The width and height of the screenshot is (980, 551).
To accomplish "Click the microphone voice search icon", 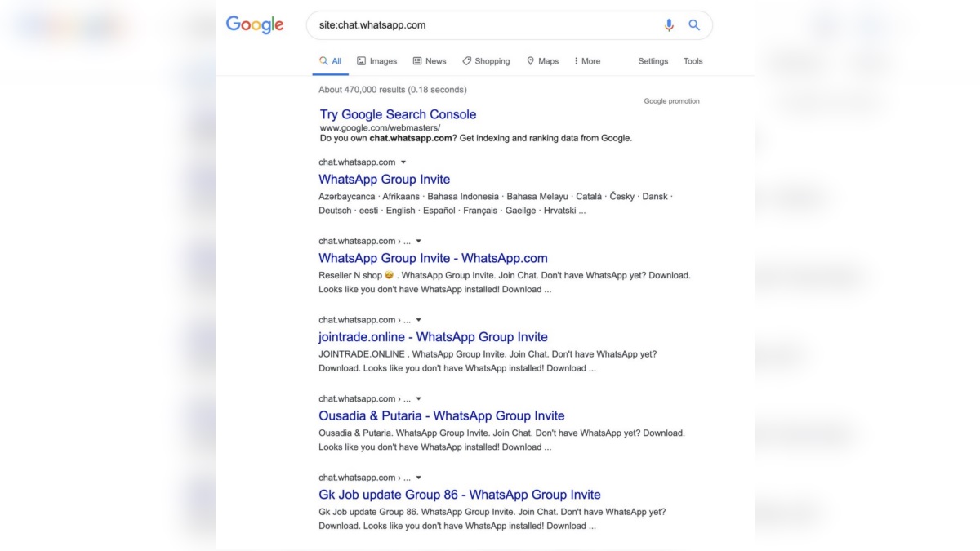I will (669, 25).
